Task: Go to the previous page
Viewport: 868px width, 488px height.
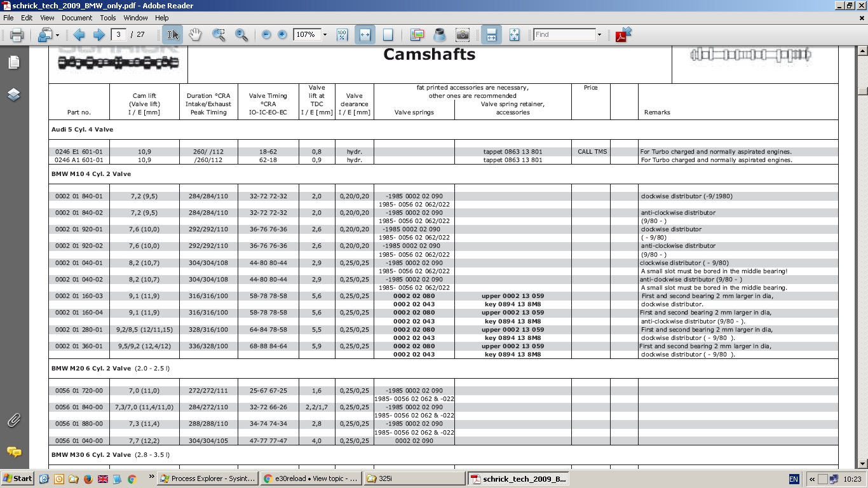Action: click(79, 35)
